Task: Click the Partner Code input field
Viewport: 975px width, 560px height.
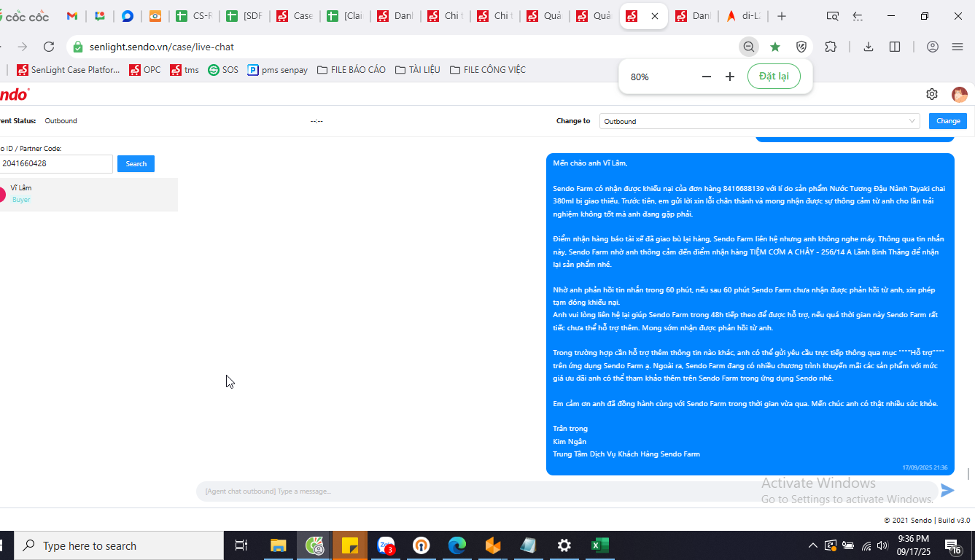Action: tap(56, 163)
